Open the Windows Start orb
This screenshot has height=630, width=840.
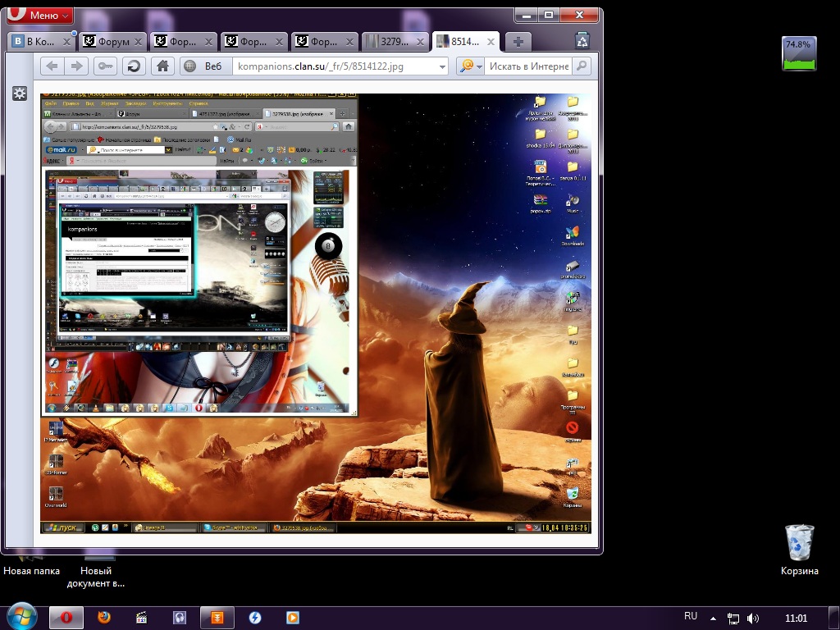coord(22,617)
